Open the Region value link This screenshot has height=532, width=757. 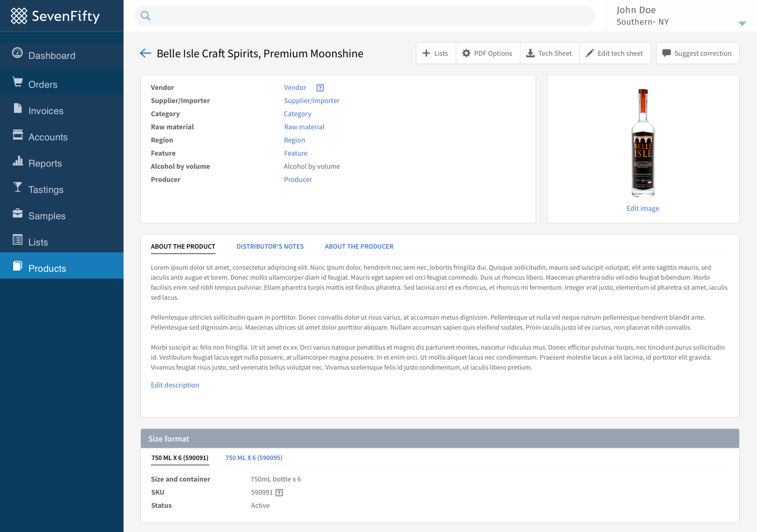(294, 140)
